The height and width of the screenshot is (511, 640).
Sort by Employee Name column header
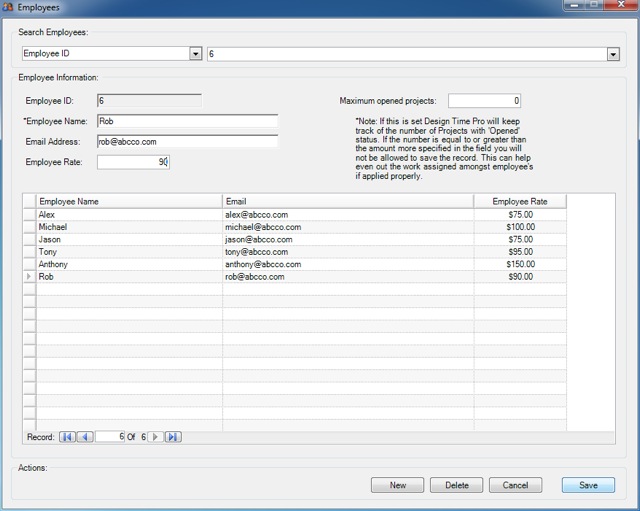point(129,202)
